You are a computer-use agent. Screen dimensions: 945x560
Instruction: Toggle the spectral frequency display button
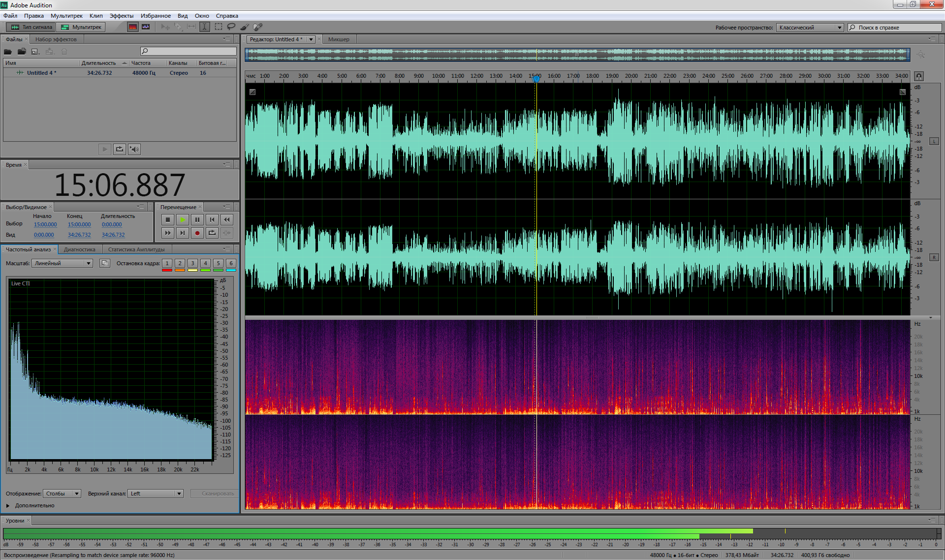point(133,27)
